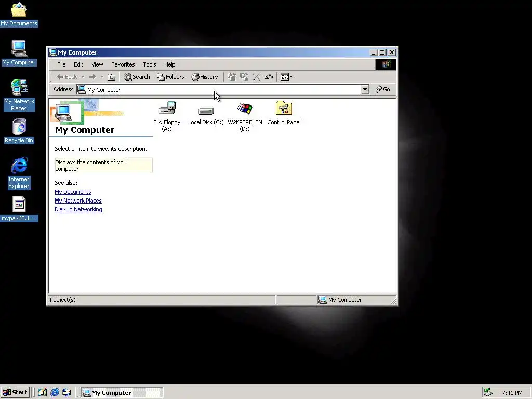Open the Tools menu
This screenshot has width=532, height=399.
point(149,64)
